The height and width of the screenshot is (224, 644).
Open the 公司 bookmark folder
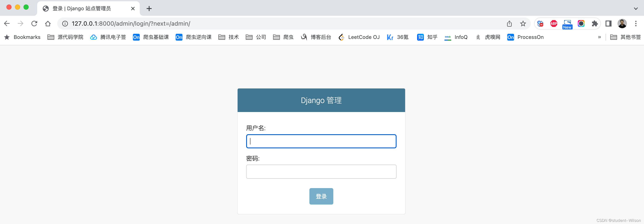(256, 37)
